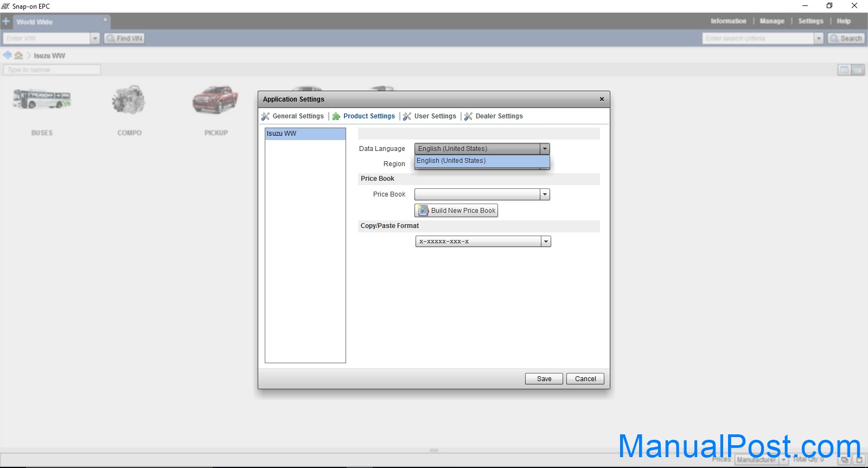Viewport: 868px width, 468px height.
Task: Click the Enter VIN input field
Action: point(47,39)
